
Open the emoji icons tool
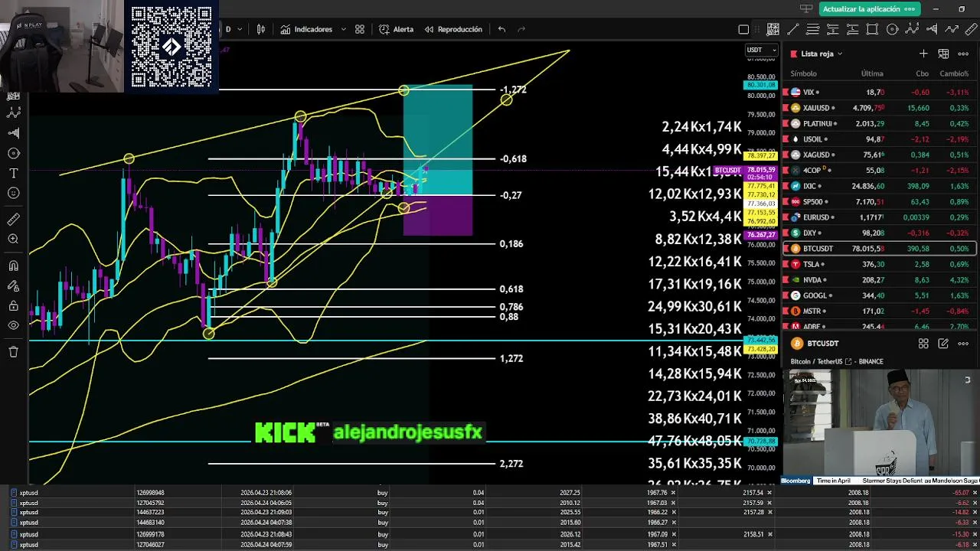coord(13,194)
